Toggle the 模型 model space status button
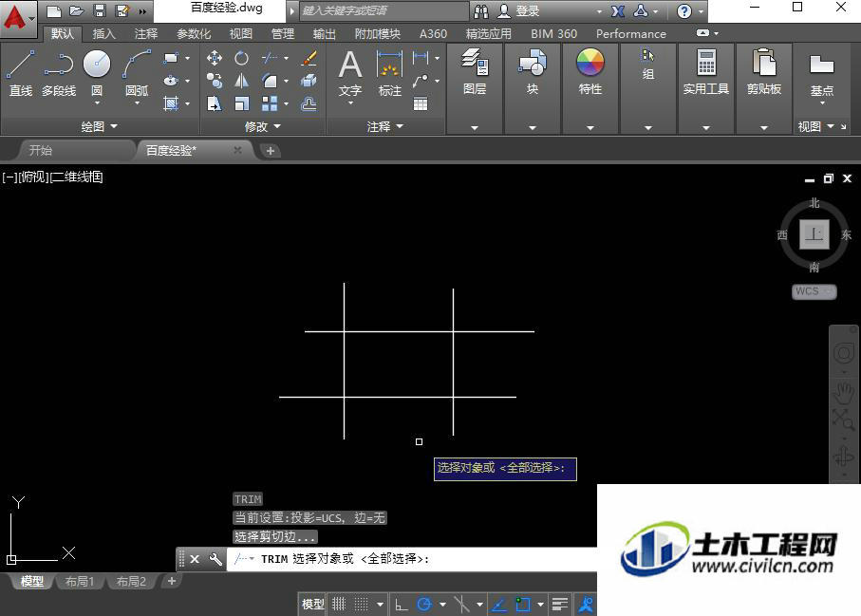The image size is (861, 616). (x=313, y=605)
